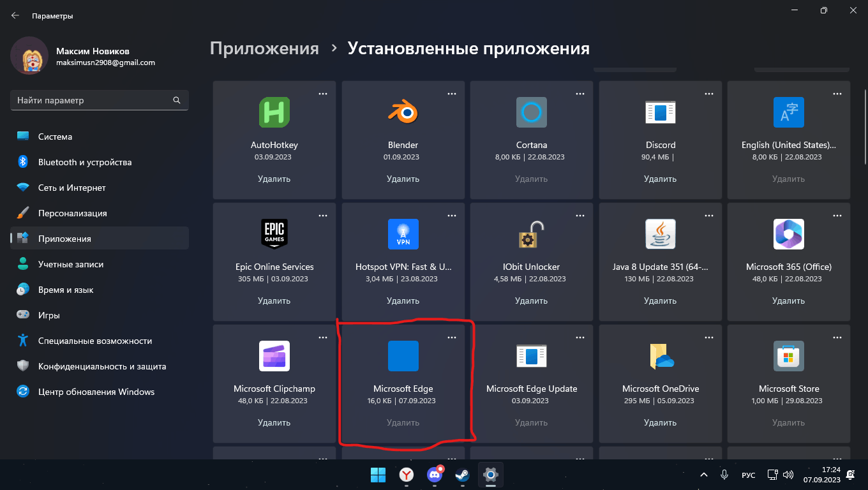Open the three-dot menu for Discord
The width and height of the screenshot is (868, 490).
[709, 93]
